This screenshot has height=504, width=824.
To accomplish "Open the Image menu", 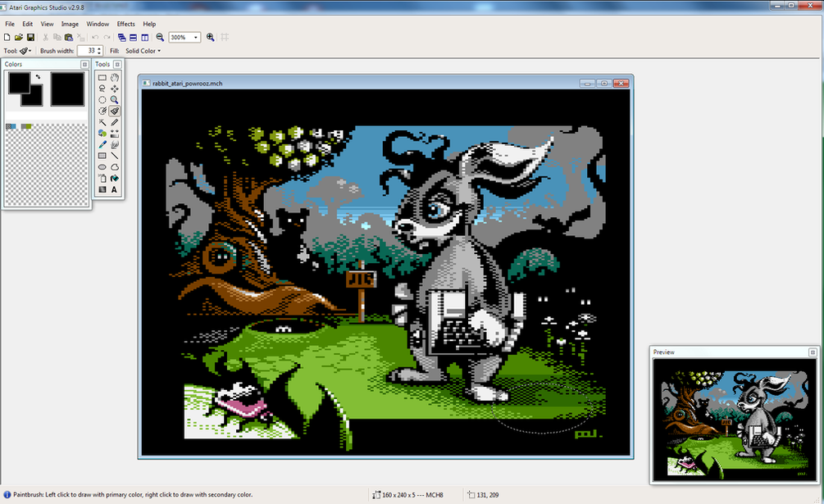I will coord(70,24).
